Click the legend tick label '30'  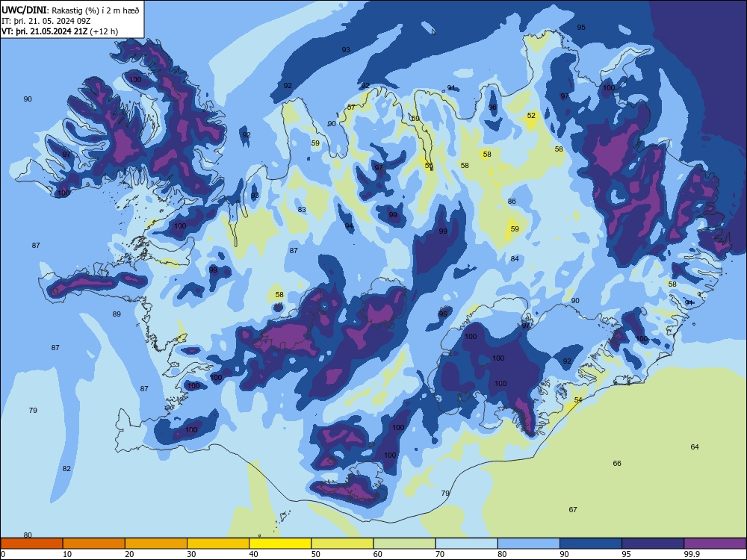(191, 554)
